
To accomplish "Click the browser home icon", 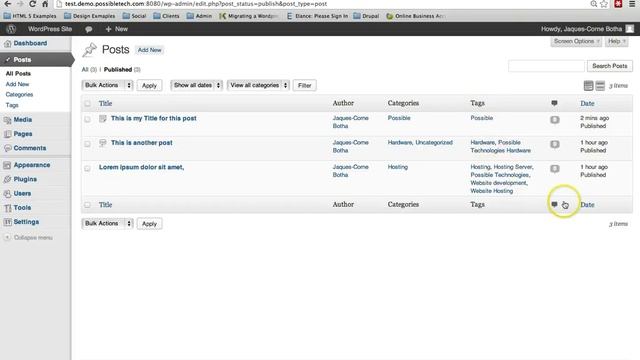I will tap(45, 4).
